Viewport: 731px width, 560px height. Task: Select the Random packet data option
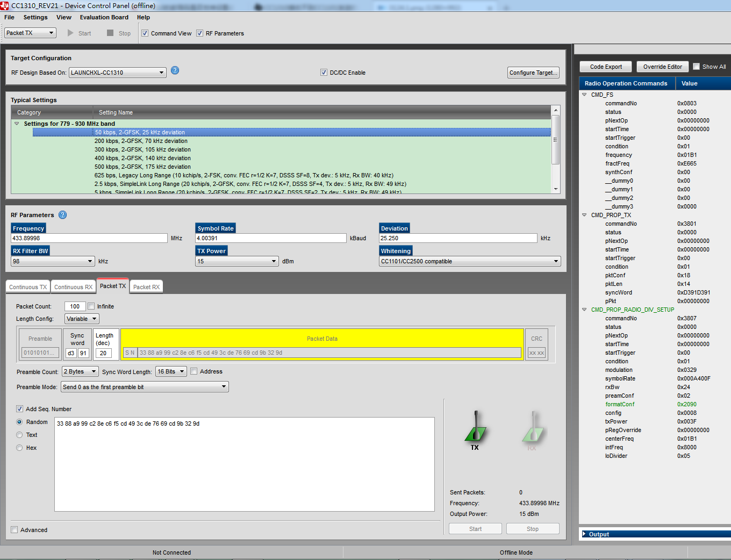(19, 422)
